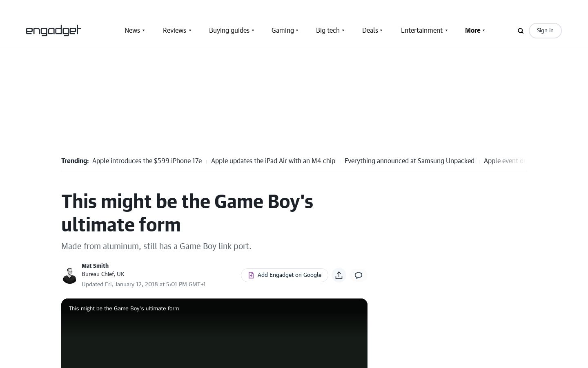Click the 'Trending:' label

point(75,161)
